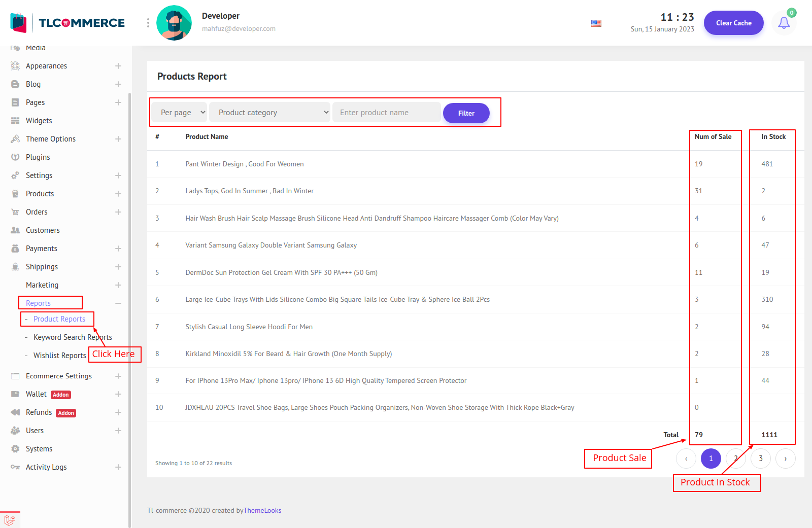Click the Filter button

pyautogui.click(x=466, y=113)
